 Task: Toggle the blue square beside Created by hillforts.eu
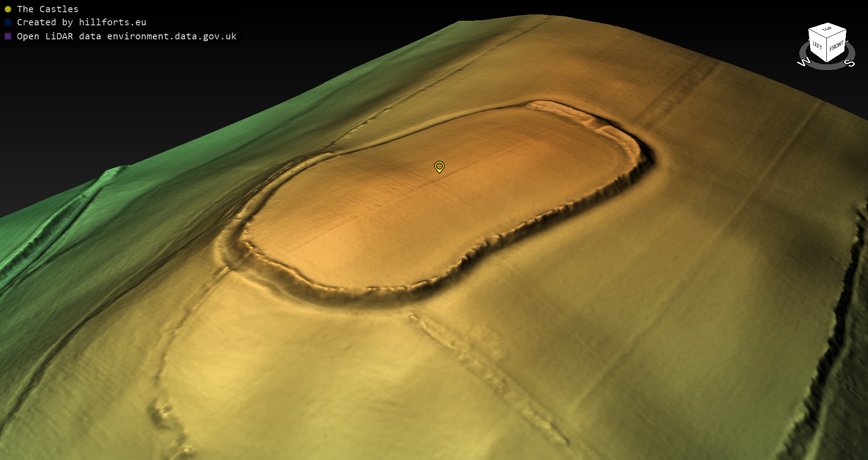[8, 22]
